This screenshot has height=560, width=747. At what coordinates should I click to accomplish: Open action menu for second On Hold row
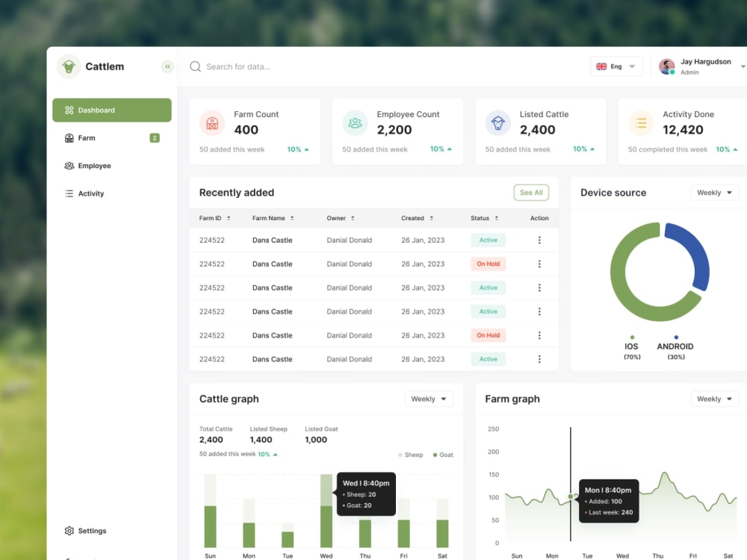[x=539, y=335]
